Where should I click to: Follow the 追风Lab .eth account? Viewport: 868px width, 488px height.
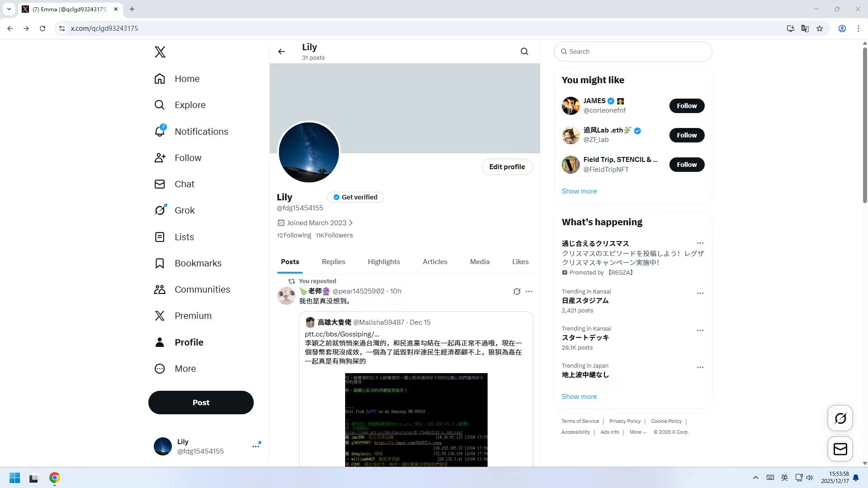tap(686, 135)
